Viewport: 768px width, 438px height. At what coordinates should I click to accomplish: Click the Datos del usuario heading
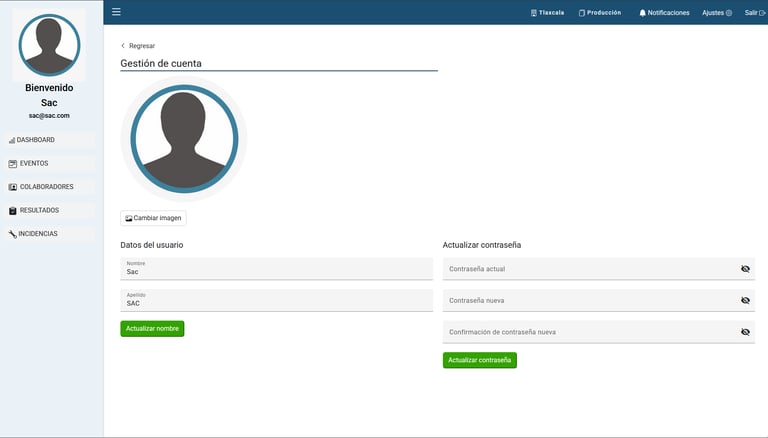coord(152,245)
